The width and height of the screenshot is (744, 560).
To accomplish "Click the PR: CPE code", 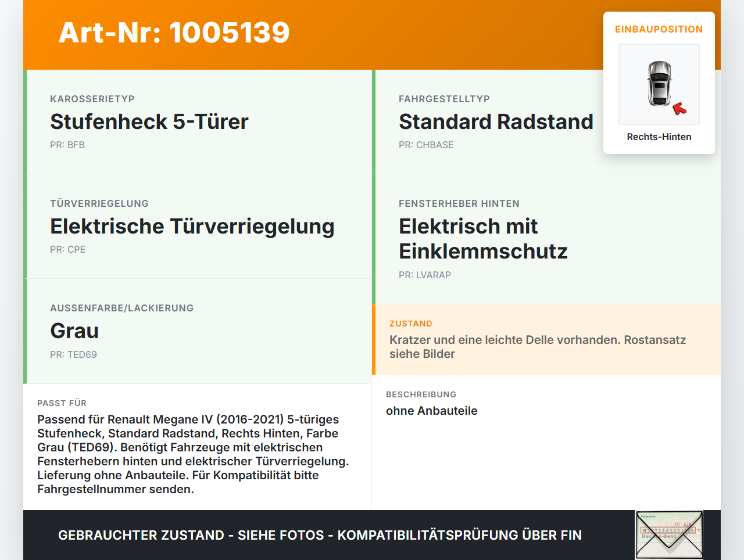I will point(67,249).
